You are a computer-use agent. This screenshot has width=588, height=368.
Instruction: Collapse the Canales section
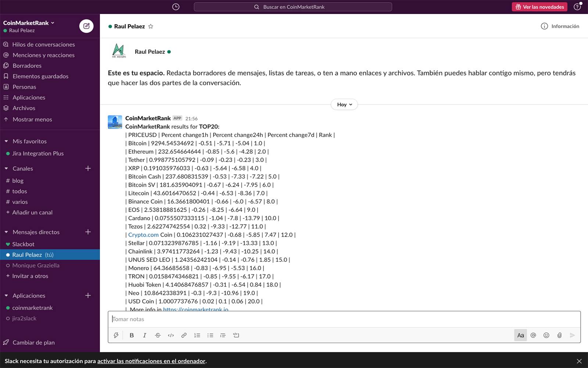(x=6, y=169)
